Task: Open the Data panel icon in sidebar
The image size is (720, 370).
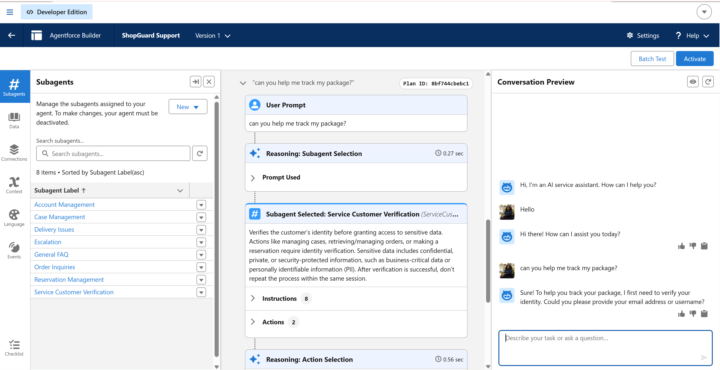Action: pos(14,120)
